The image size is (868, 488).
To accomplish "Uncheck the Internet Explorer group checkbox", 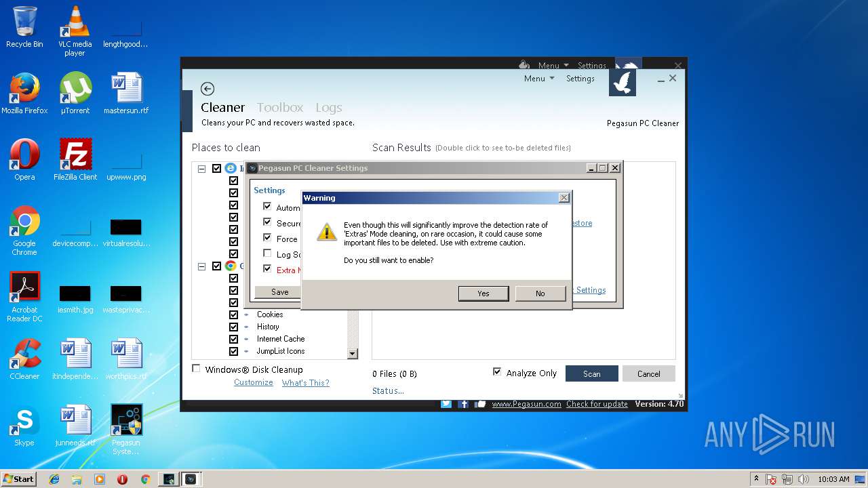I will tap(217, 169).
